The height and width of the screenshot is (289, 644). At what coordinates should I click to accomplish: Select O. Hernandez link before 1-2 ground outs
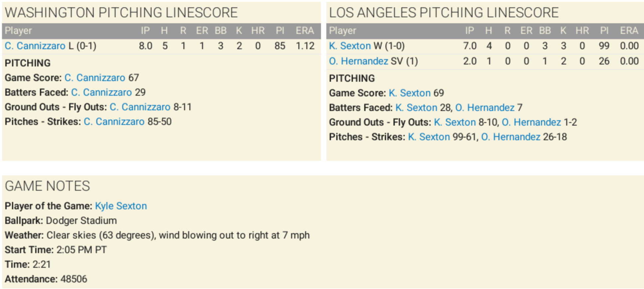click(531, 122)
